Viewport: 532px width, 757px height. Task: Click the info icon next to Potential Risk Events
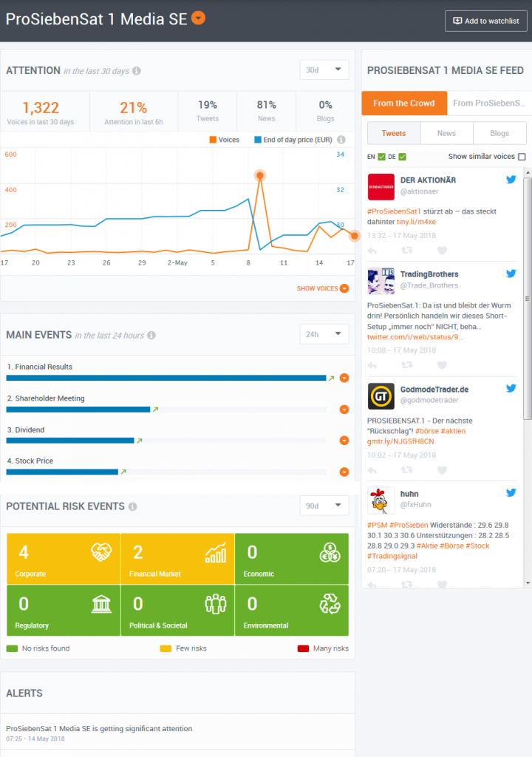coord(133,507)
